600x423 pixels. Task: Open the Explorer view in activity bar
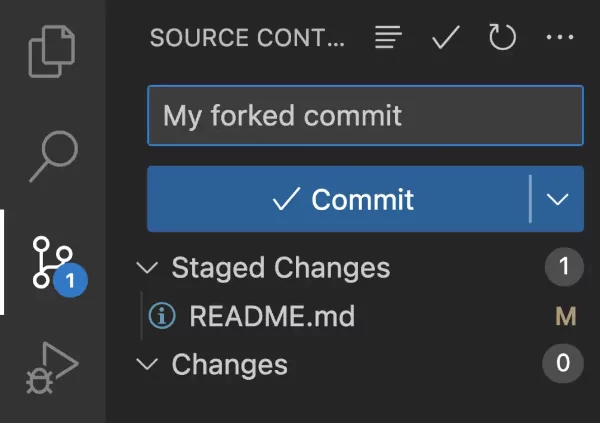pyautogui.click(x=52, y=50)
